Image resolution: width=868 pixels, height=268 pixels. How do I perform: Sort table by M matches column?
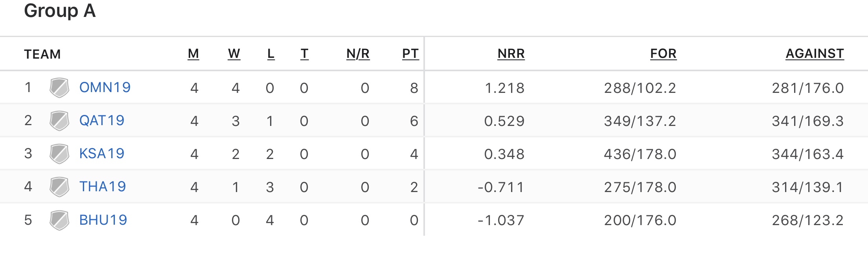click(193, 54)
